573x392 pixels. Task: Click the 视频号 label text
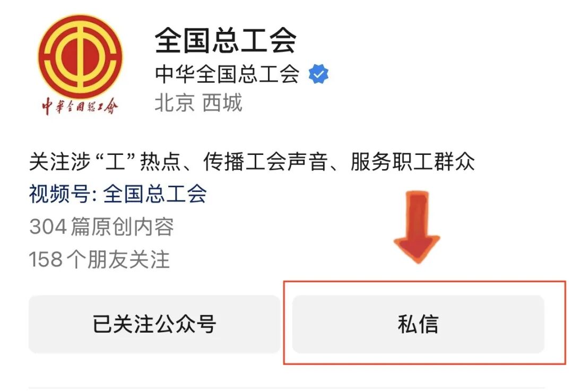(x=59, y=194)
